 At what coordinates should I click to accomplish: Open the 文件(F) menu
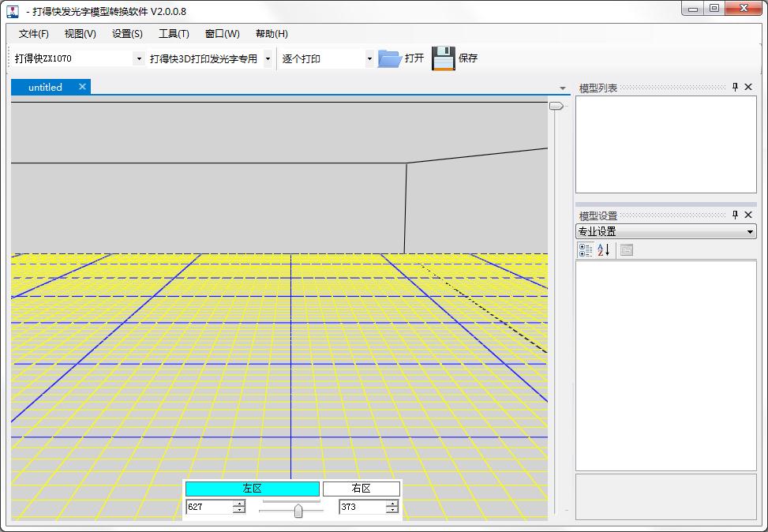click(34, 34)
